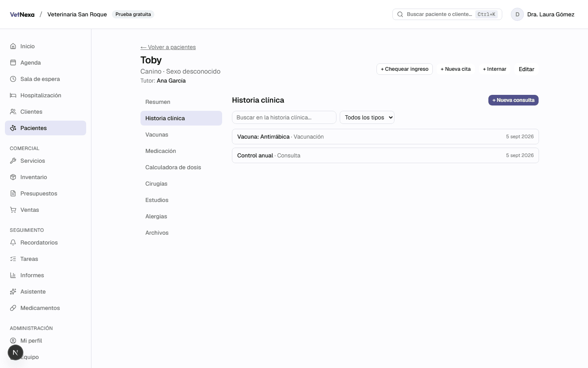This screenshot has width=588, height=368.
Task: Click the search magnifier icon in top bar
Action: pyautogui.click(x=400, y=14)
